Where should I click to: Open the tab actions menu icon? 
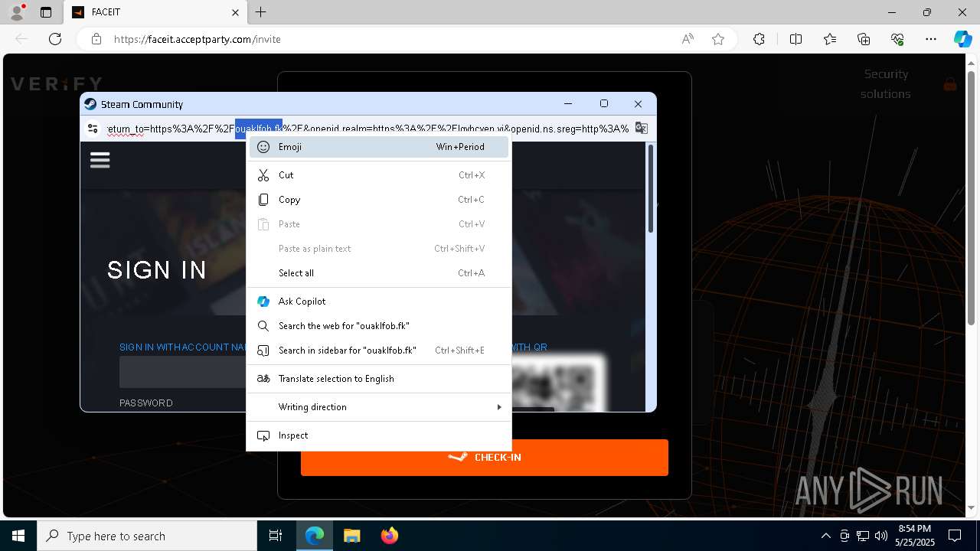46,12
